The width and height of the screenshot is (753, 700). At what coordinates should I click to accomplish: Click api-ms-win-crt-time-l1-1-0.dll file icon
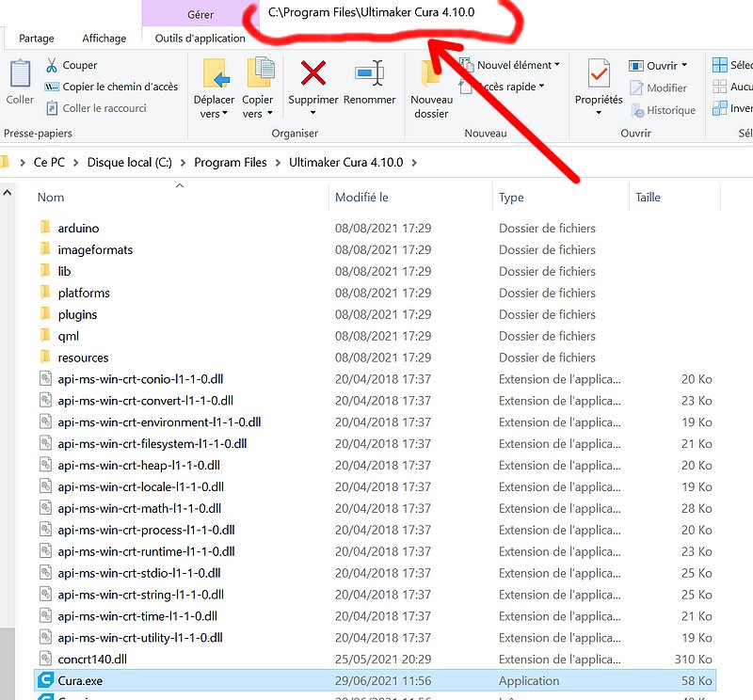coord(45,615)
